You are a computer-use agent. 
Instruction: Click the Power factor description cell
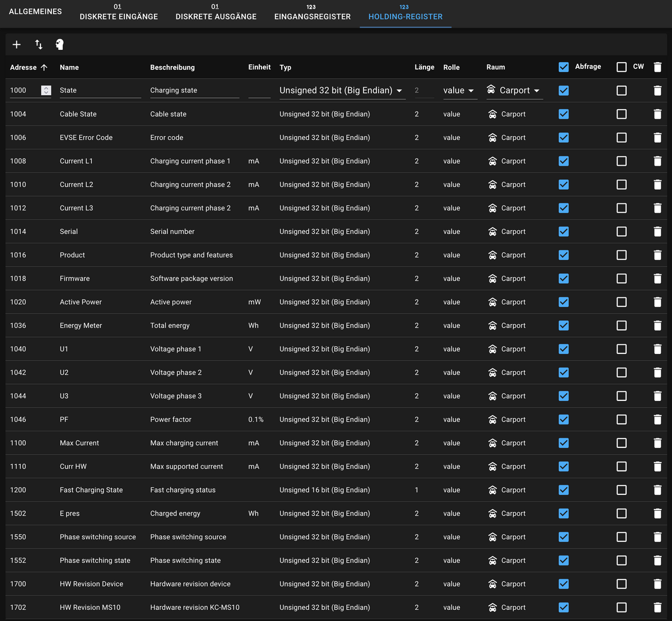tap(171, 419)
